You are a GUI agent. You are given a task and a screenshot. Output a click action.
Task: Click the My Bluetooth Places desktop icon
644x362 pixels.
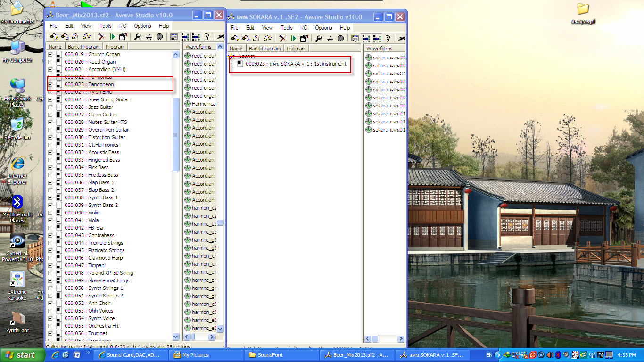coord(17,209)
